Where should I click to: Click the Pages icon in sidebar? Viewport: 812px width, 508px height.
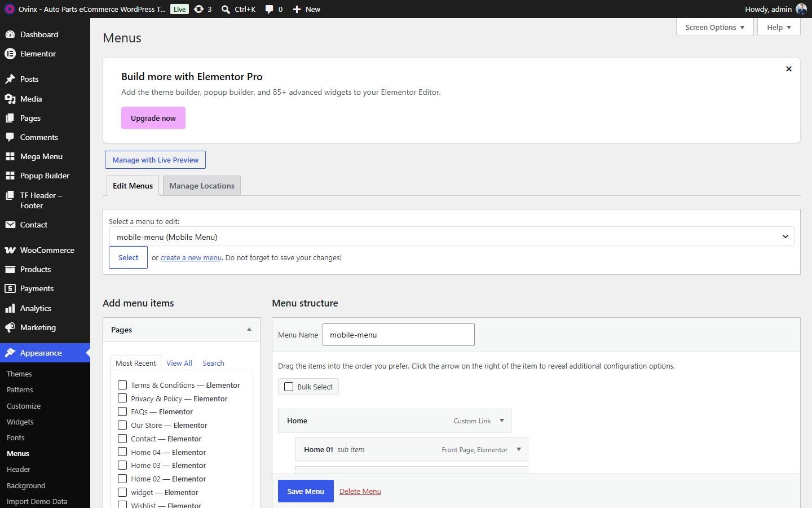pos(10,118)
